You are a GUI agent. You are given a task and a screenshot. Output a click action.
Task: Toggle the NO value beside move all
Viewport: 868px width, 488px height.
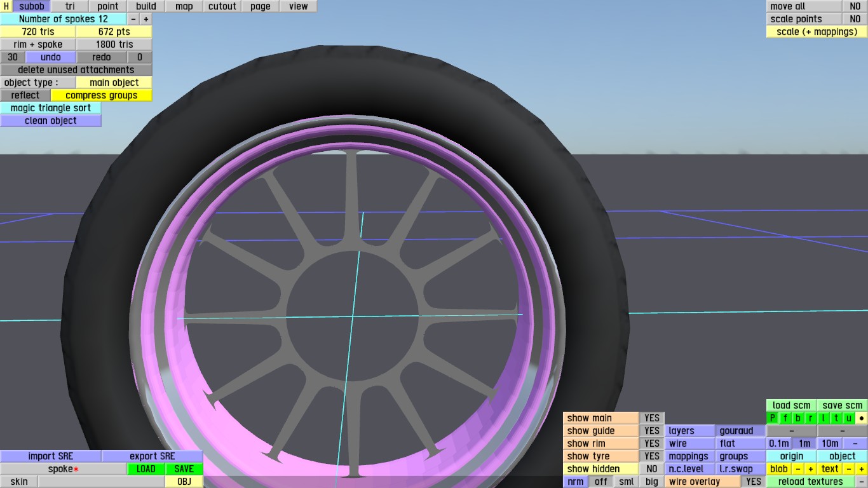click(855, 6)
